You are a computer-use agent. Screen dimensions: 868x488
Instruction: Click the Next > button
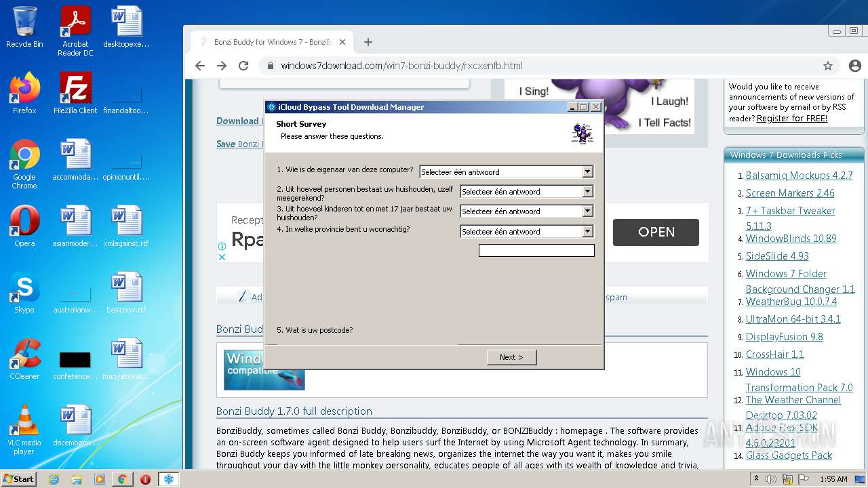pos(511,357)
